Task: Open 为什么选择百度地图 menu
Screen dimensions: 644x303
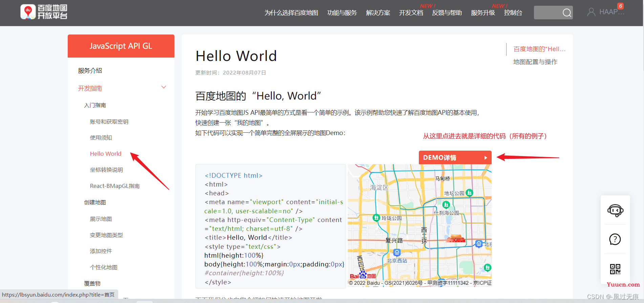Action: pos(292,13)
